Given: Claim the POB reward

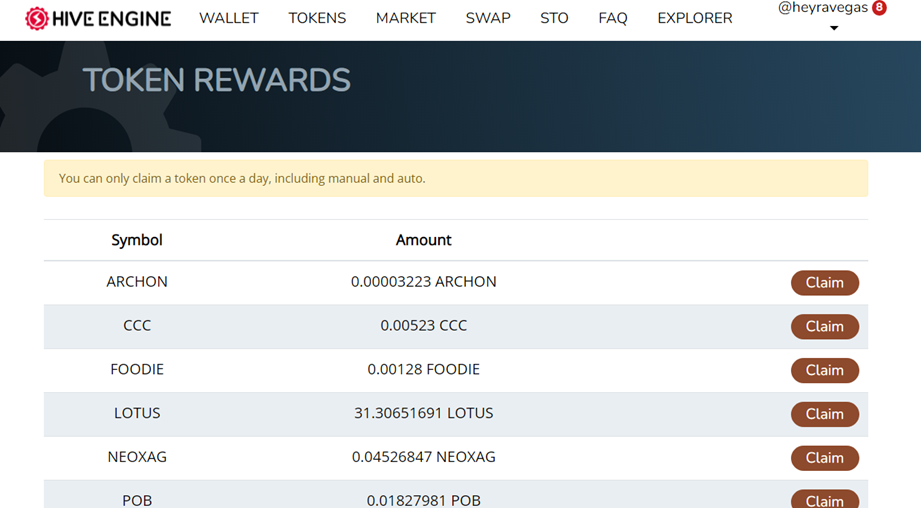Looking at the screenshot, I should coord(825,499).
